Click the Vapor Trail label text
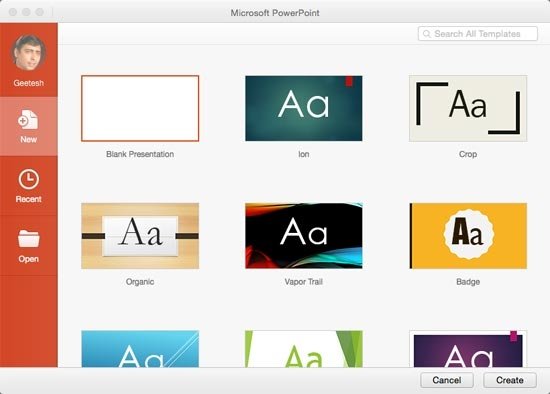Screen dimensions: 550x394 [304, 282]
